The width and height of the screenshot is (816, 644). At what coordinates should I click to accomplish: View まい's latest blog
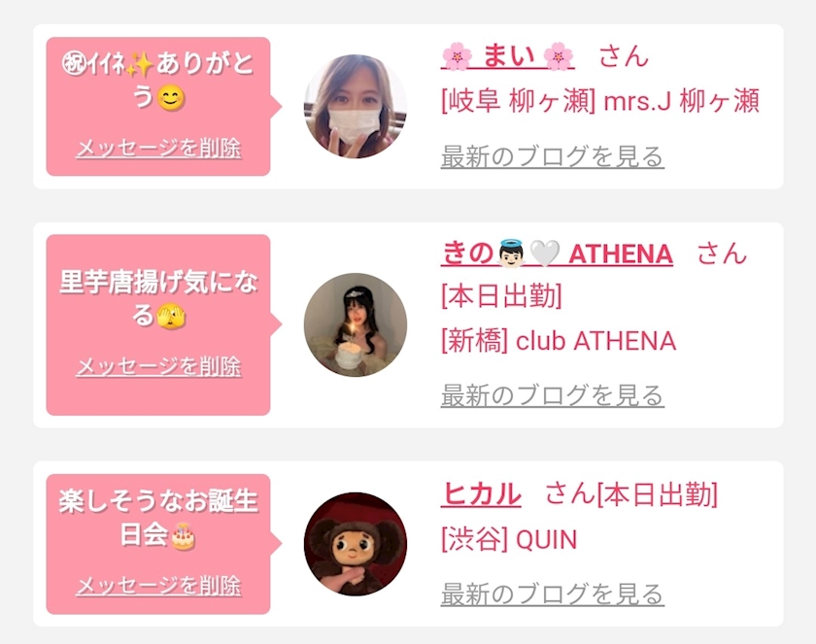pos(552,156)
